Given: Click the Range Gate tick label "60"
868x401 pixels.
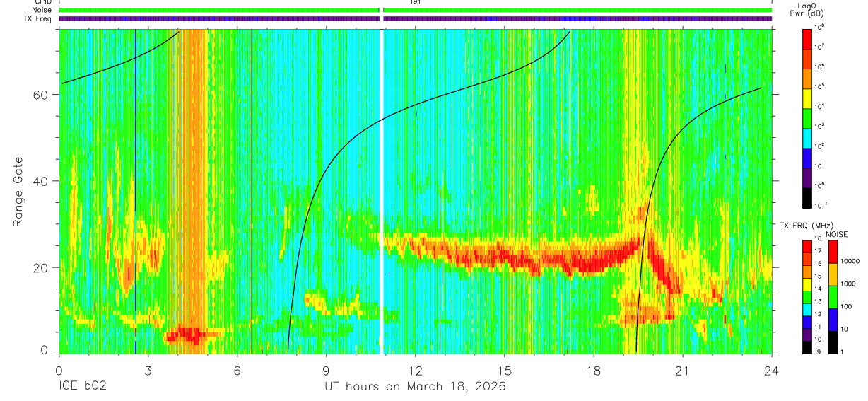Looking at the screenshot, I should (x=40, y=95).
